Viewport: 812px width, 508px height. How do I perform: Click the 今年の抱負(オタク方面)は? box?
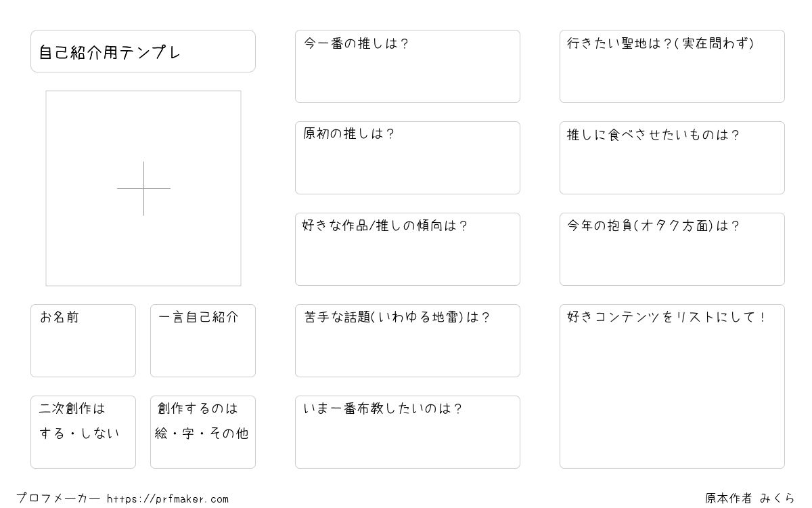click(672, 249)
